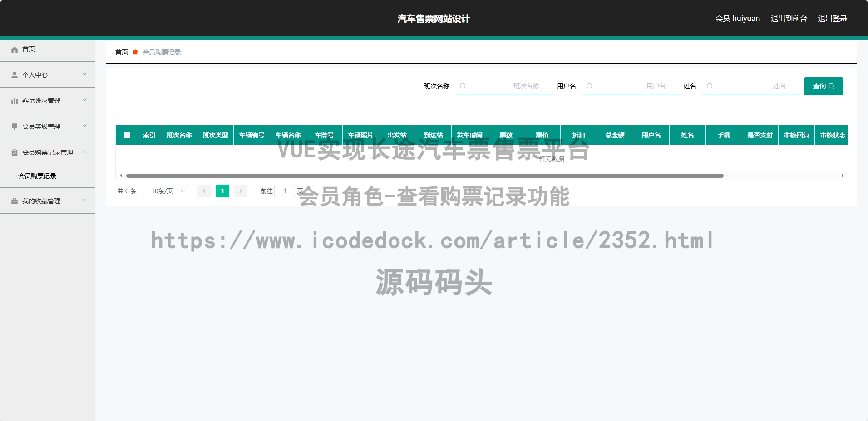Expand the 客运班次管理 menu chevron

84,100
